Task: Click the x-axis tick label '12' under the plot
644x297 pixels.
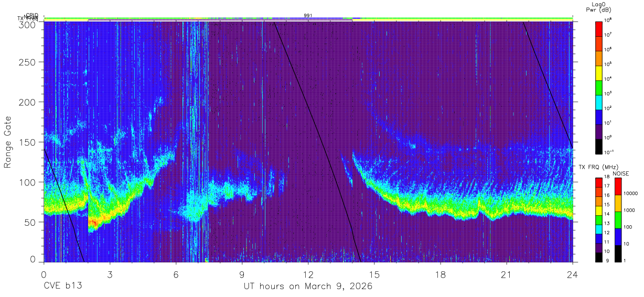Action: [x=308, y=274]
